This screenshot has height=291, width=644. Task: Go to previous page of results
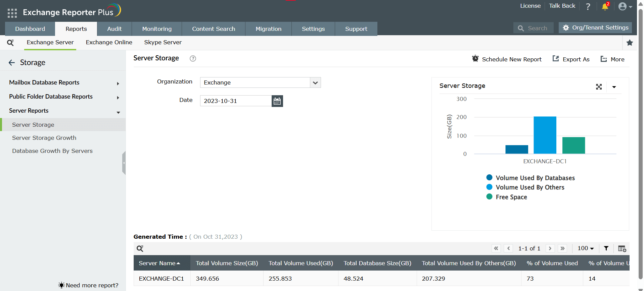click(508, 248)
